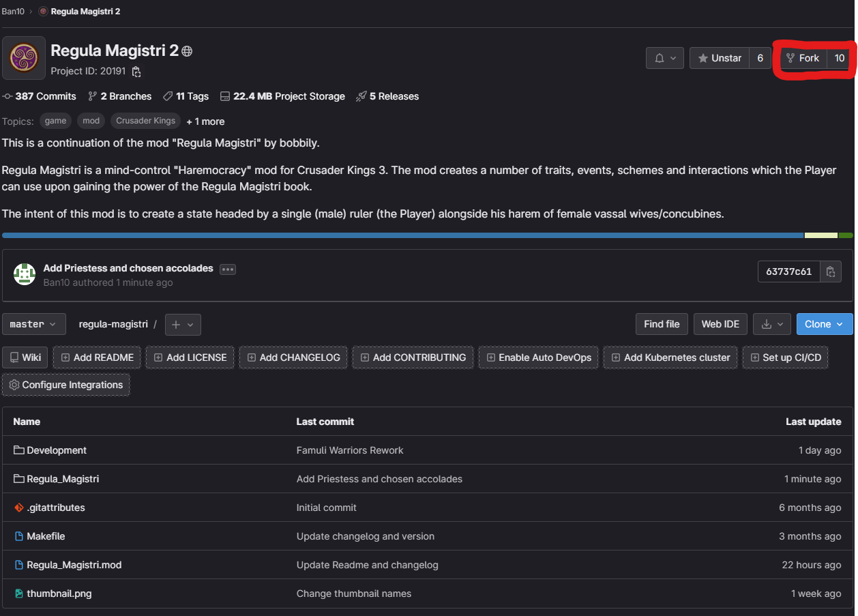Viewport: 858px width, 616px height.
Task: Copy the commit SHA with clipboard icon
Action: 830,272
